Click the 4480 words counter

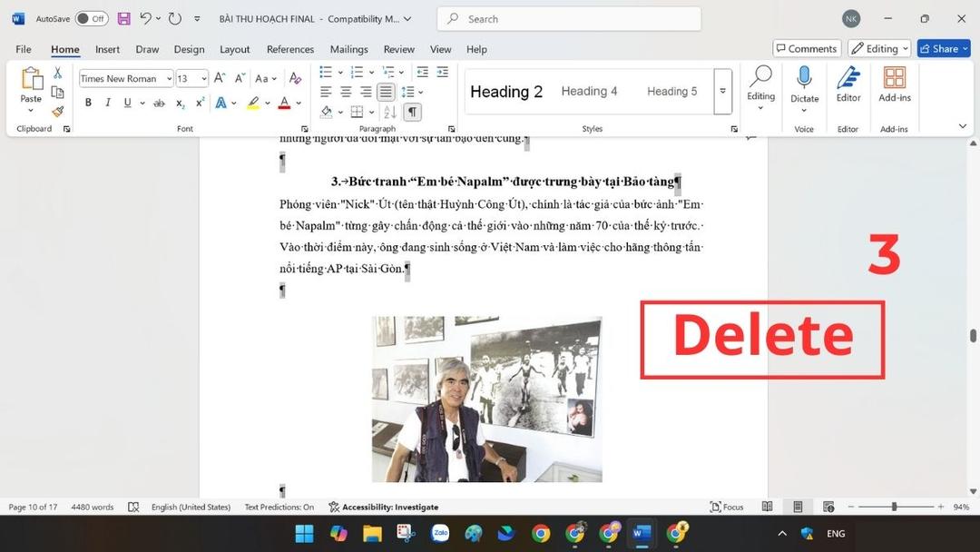[92, 507]
